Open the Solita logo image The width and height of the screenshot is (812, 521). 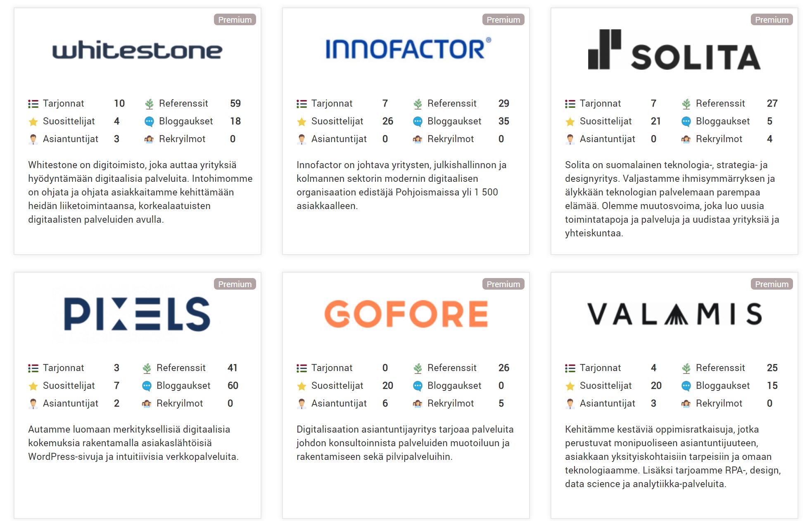tap(674, 50)
